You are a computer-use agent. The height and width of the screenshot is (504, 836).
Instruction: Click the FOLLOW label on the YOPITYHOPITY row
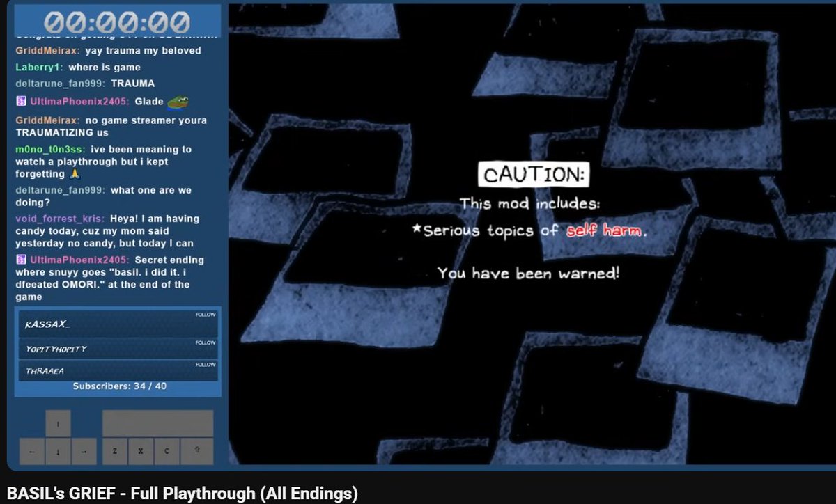pos(206,342)
